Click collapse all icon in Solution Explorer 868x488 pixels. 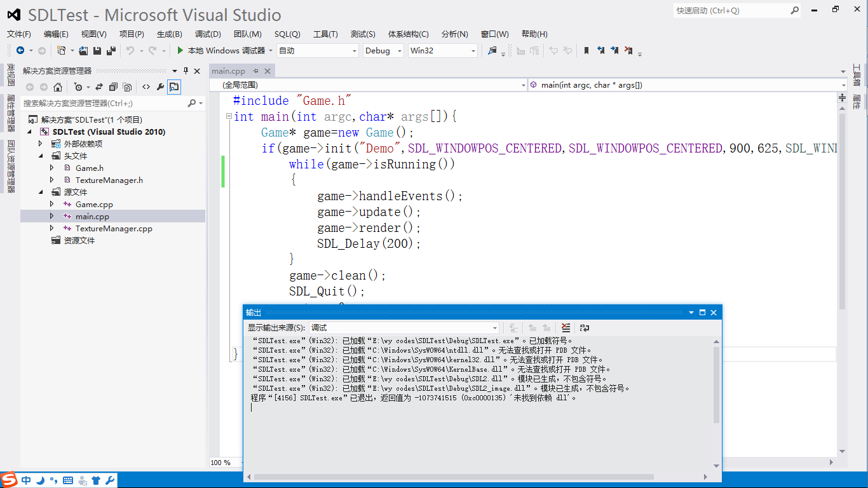tap(113, 87)
